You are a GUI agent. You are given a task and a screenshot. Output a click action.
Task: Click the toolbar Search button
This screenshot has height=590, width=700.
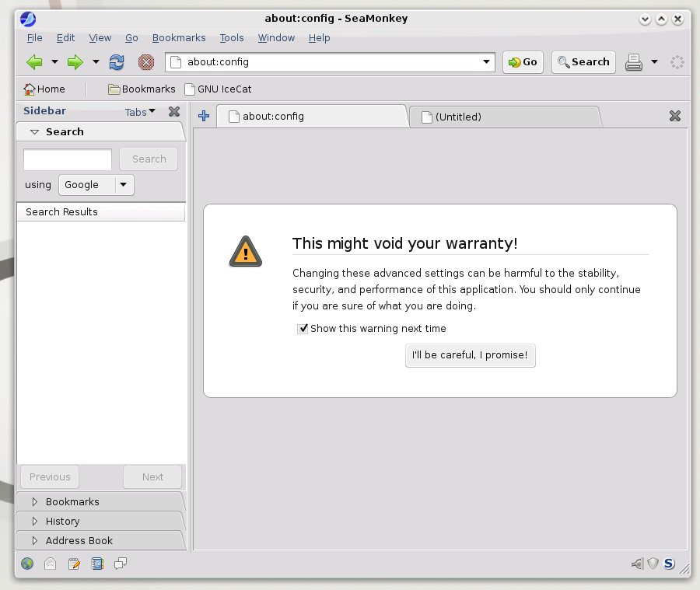(x=583, y=62)
